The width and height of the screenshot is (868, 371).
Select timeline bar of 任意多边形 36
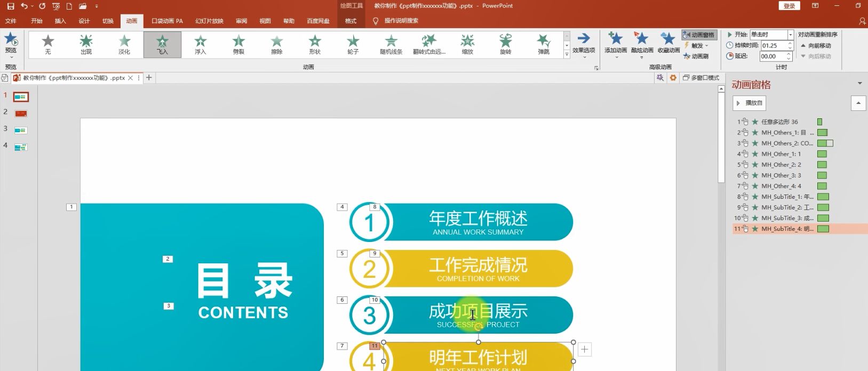820,122
